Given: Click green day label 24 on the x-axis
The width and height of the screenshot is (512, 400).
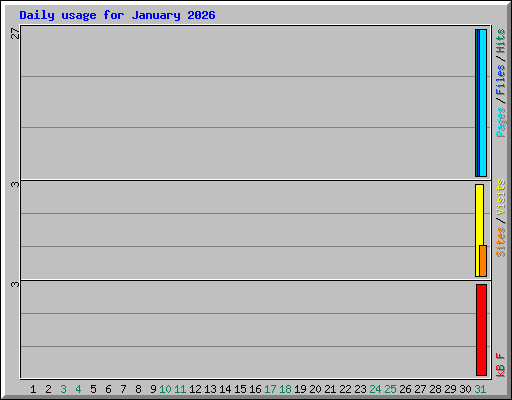Looking at the screenshot, I should point(375,389).
